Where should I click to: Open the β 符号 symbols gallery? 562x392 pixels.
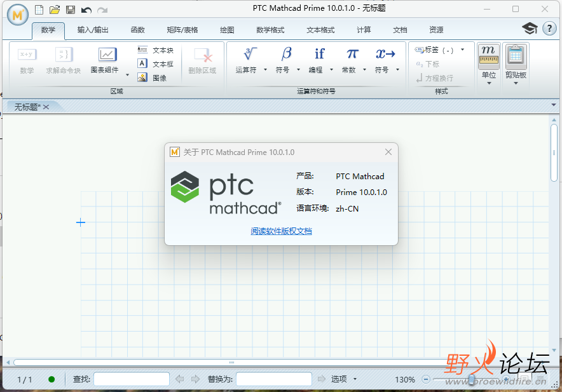click(x=283, y=60)
